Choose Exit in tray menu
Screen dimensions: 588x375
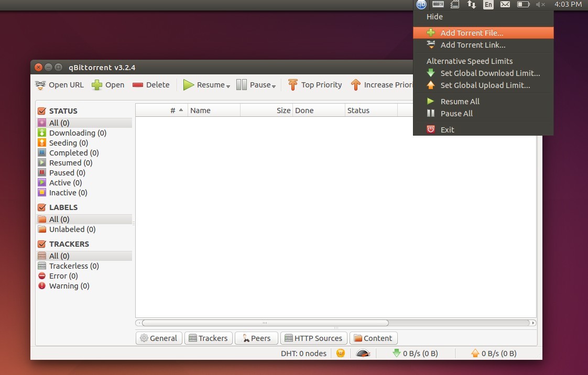point(483,129)
